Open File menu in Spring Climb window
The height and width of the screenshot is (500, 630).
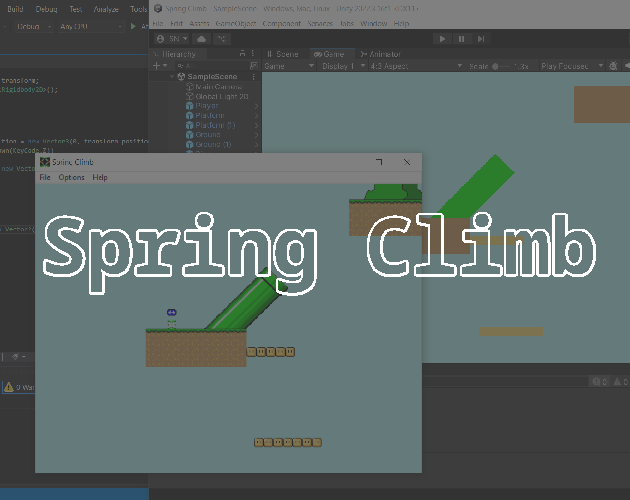point(45,177)
